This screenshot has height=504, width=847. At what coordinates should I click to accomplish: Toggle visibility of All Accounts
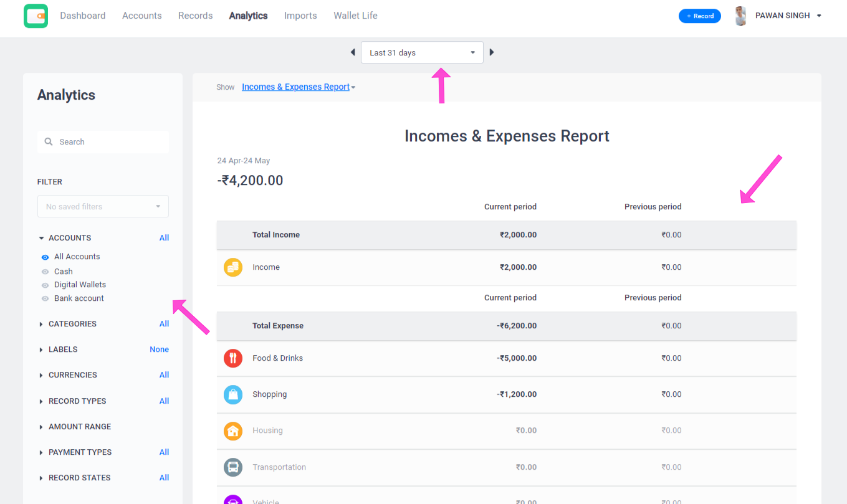coord(45,257)
